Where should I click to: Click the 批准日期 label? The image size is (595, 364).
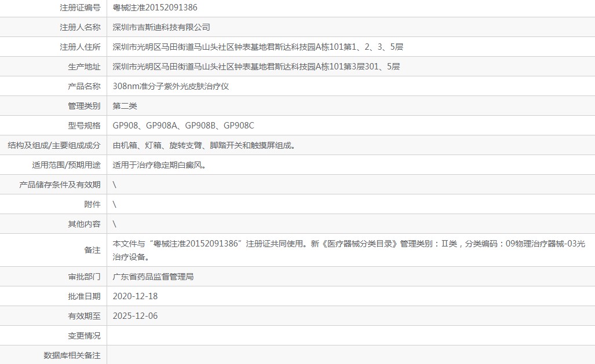coord(84,296)
